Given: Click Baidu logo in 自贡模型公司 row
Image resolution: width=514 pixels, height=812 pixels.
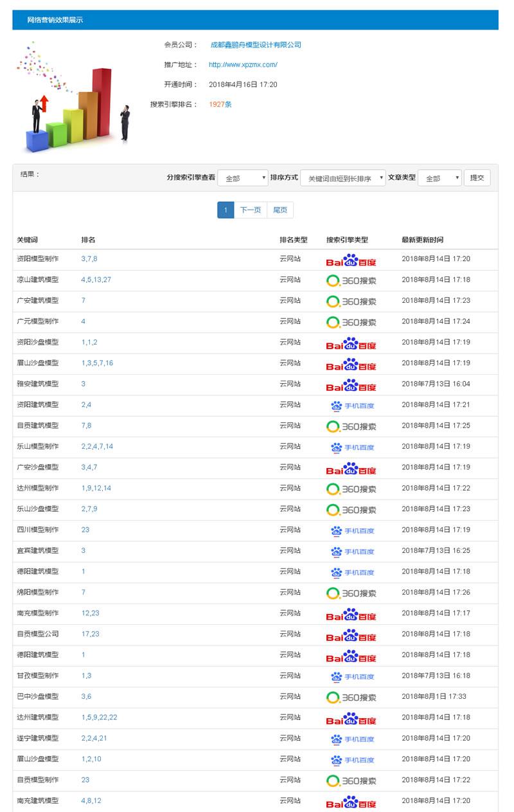Looking at the screenshot, I should (351, 635).
